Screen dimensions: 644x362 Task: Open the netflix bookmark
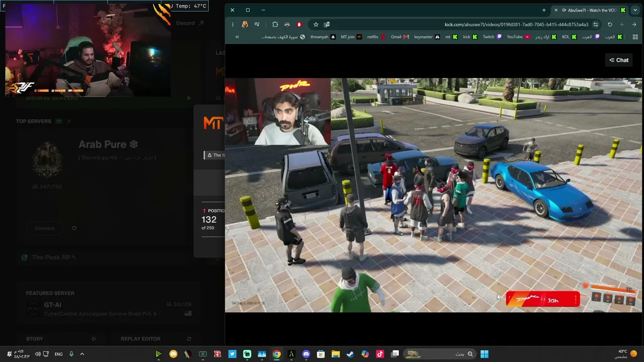coord(376,37)
